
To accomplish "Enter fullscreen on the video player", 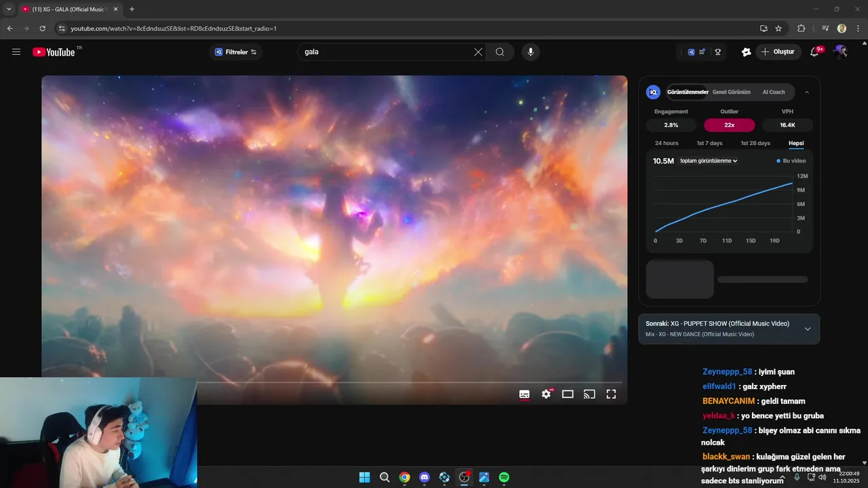I will pos(611,394).
